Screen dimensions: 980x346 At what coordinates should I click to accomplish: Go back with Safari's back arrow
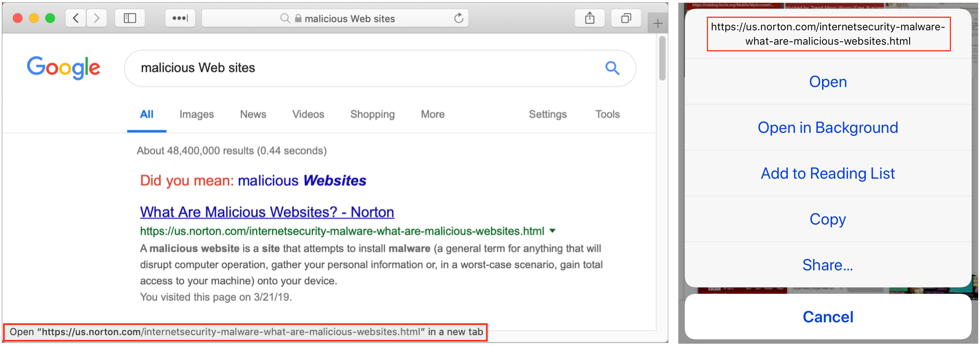tap(76, 18)
